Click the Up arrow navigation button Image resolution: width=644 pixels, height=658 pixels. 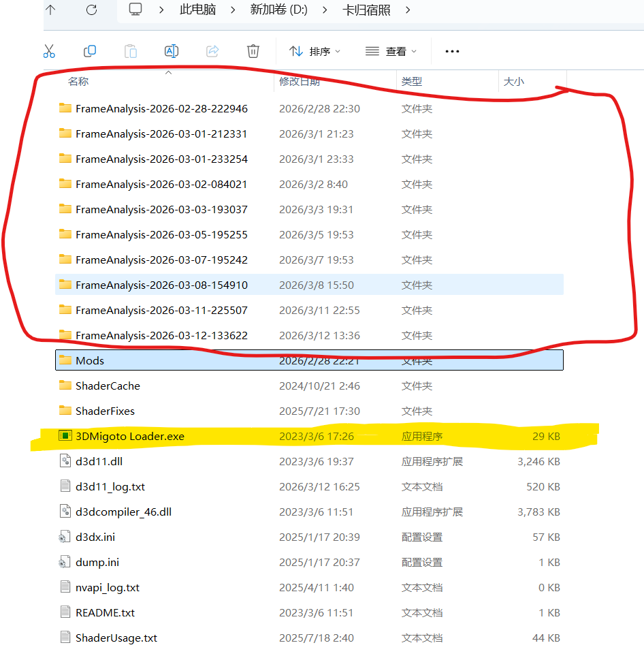(51, 10)
